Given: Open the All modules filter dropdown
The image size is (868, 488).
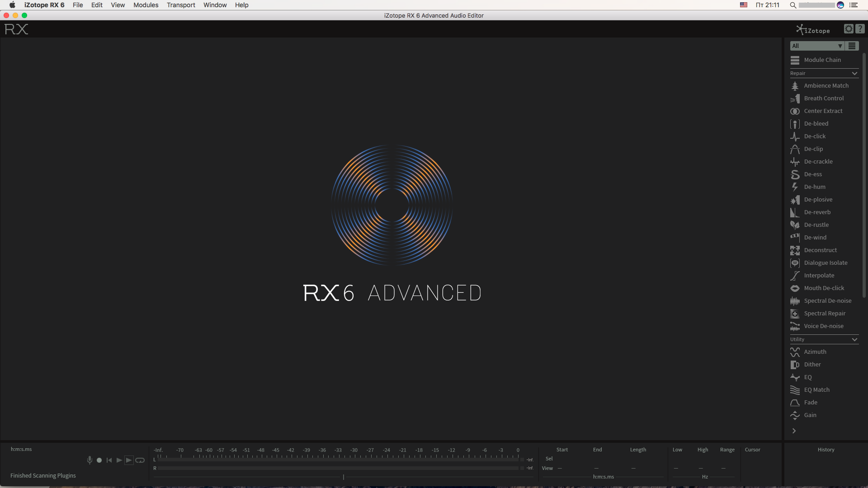Looking at the screenshot, I should [817, 46].
